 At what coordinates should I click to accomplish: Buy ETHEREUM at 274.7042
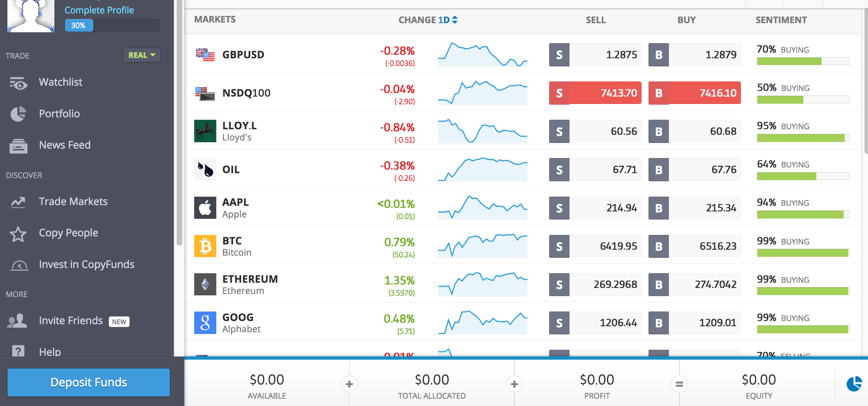click(695, 284)
